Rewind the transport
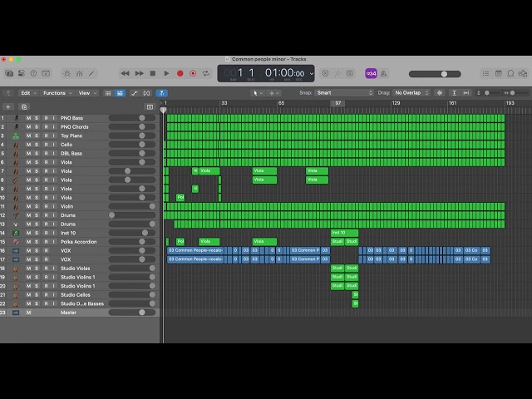Screen dimensions: 532x399 click(x=125, y=73)
